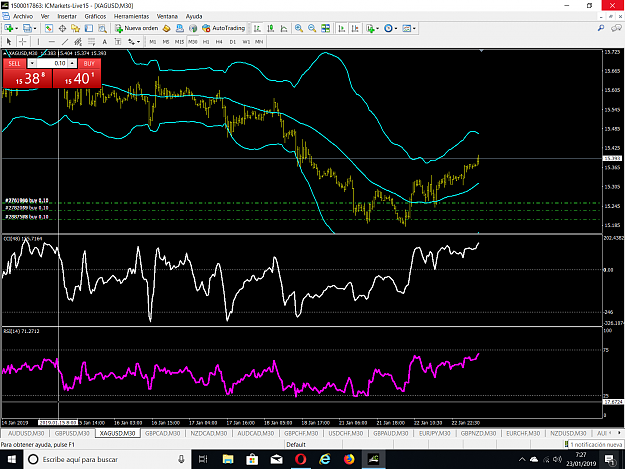Screen dimensions: 625x469
Task: Toggle chart auto scroll
Action: point(342,28)
